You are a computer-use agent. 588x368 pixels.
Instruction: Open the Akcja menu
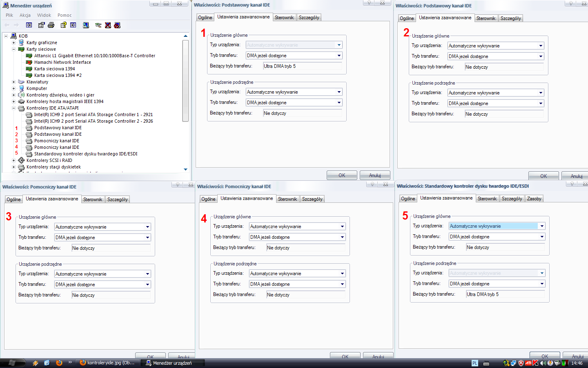pyautogui.click(x=25, y=15)
